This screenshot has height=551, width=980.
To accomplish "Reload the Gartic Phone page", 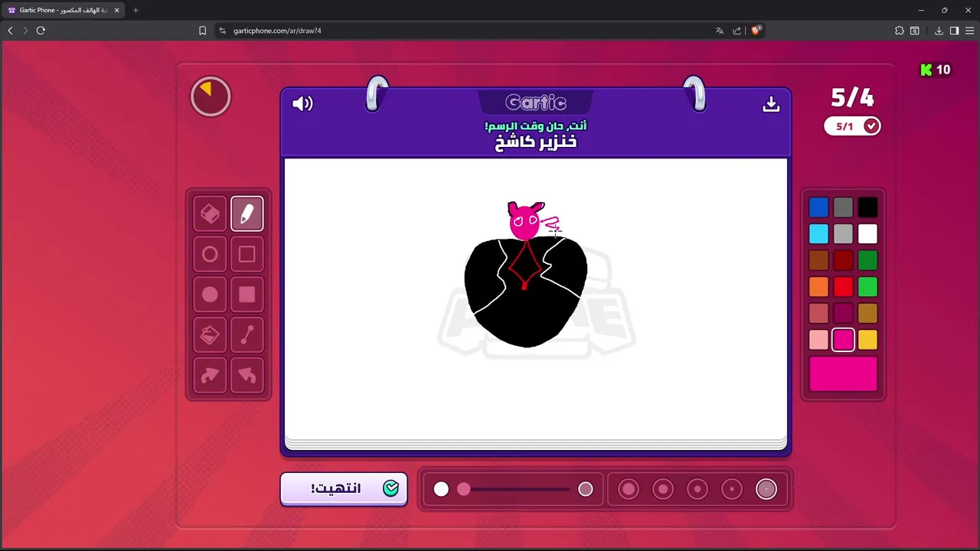I will pos(41,31).
